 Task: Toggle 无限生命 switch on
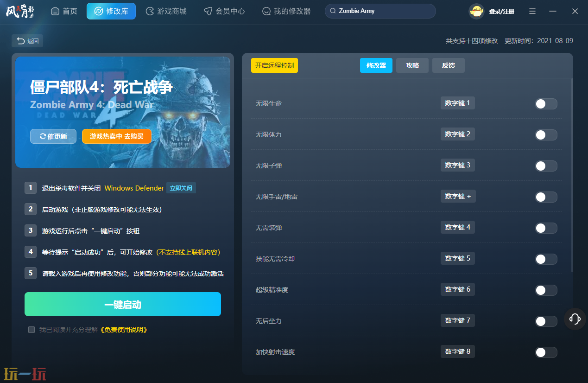[546, 104]
